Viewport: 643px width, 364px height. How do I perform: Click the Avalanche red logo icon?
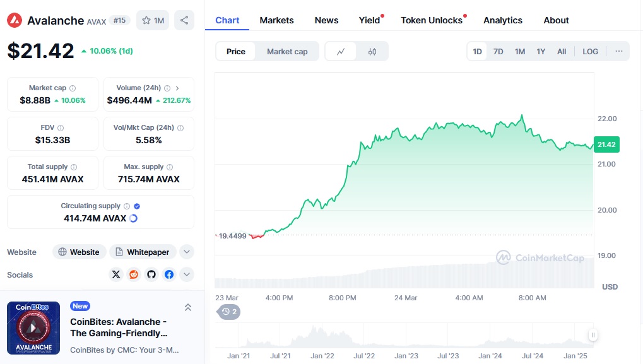pos(15,20)
